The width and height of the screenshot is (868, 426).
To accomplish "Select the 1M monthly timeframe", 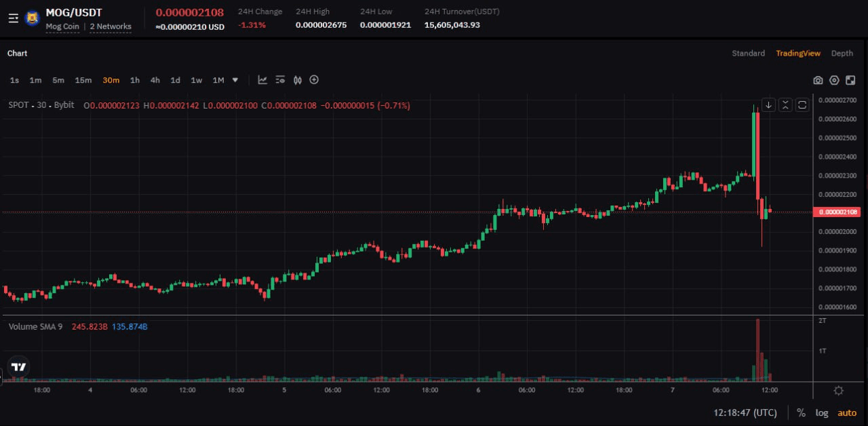I will tap(218, 80).
